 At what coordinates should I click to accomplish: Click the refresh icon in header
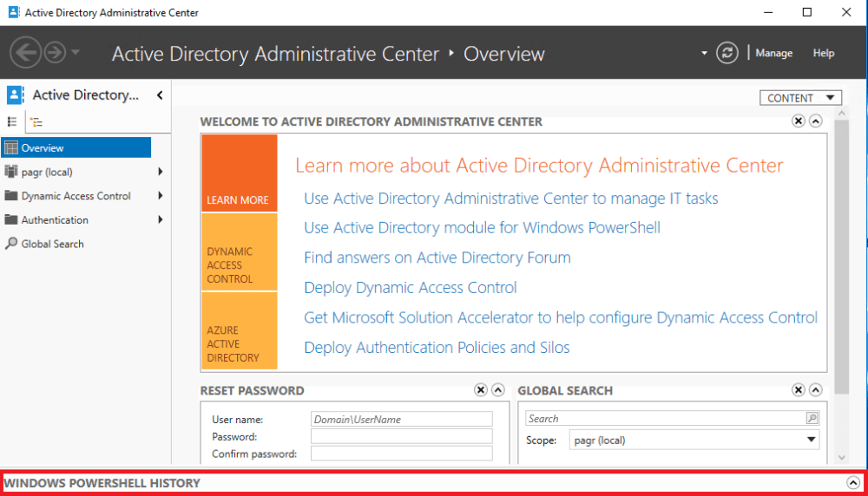tap(727, 53)
